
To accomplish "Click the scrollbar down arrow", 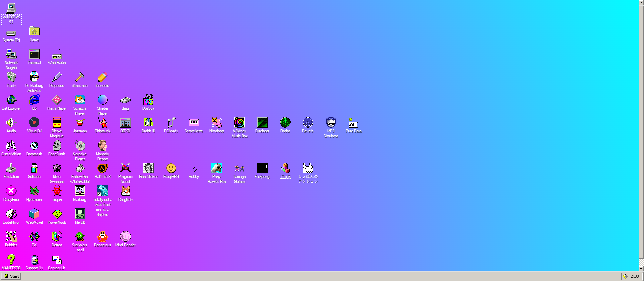I will pos(641,269).
